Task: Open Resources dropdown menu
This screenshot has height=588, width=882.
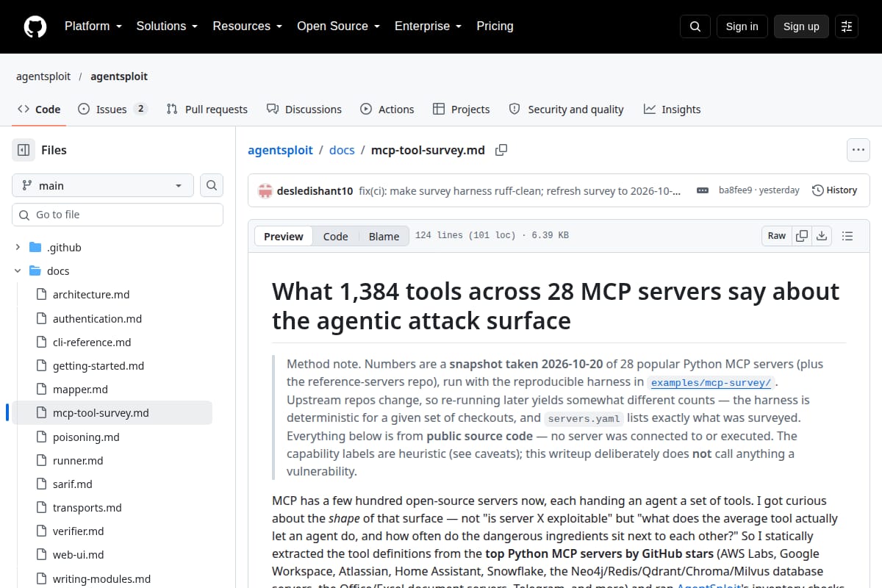Action: tap(247, 26)
